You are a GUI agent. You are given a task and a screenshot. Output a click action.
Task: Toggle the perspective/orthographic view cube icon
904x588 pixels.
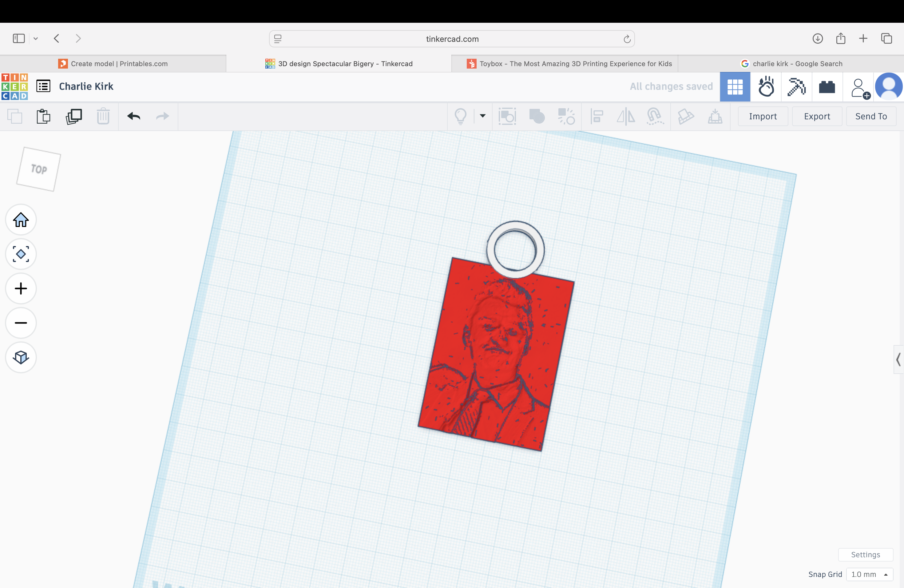(x=21, y=357)
